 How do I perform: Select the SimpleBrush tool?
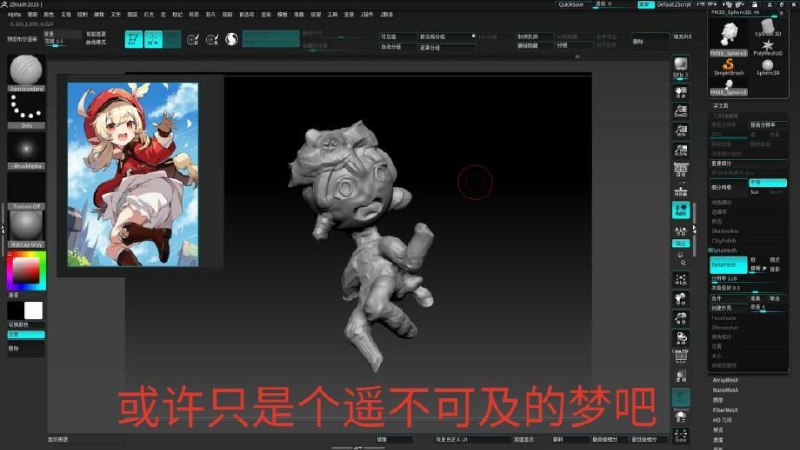[729, 67]
